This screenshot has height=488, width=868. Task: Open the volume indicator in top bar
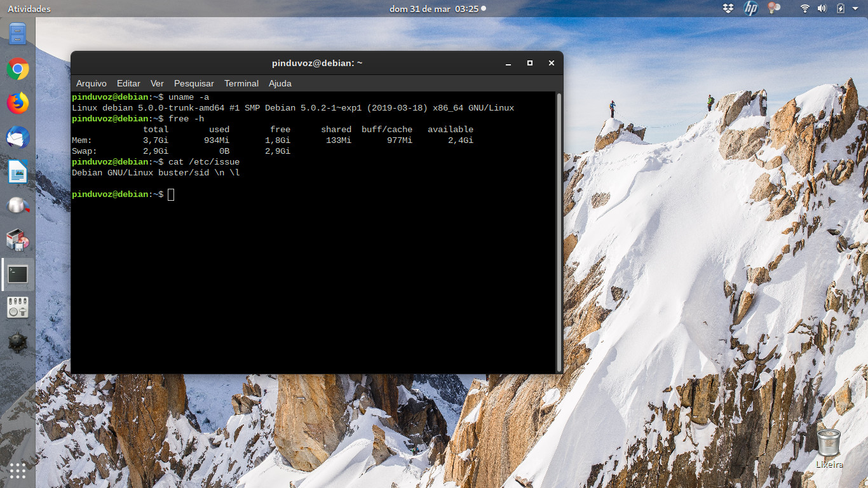click(x=822, y=9)
